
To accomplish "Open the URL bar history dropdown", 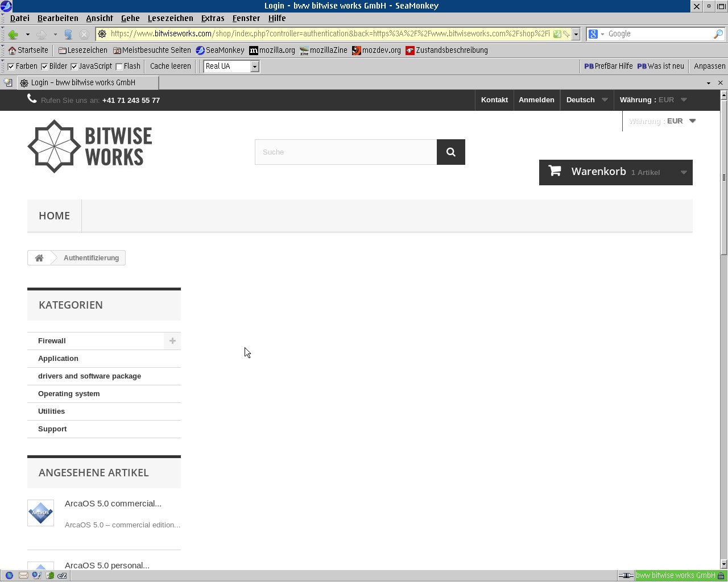I will click(x=576, y=34).
